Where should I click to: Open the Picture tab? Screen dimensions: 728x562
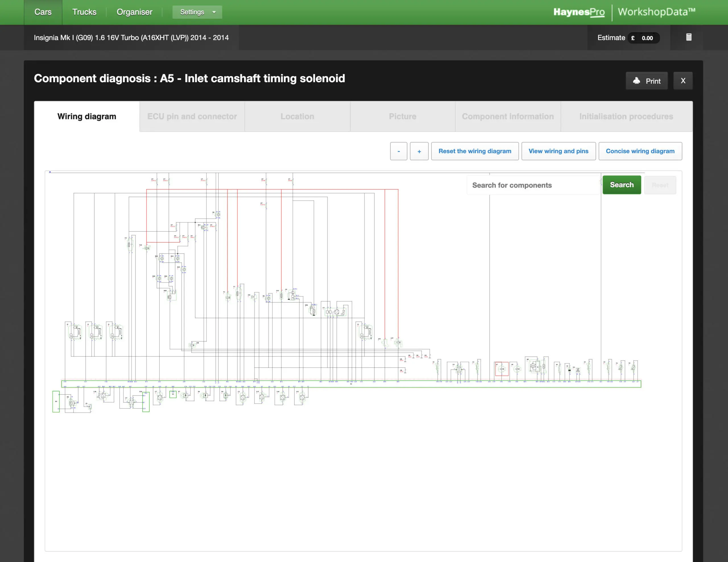[x=403, y=117]
